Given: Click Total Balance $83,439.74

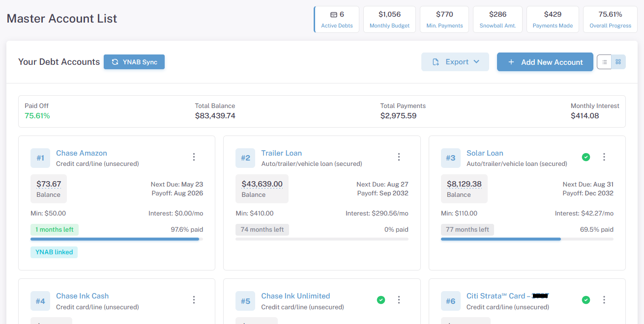Looking at the screenshot, I should (x=215, y=116).
